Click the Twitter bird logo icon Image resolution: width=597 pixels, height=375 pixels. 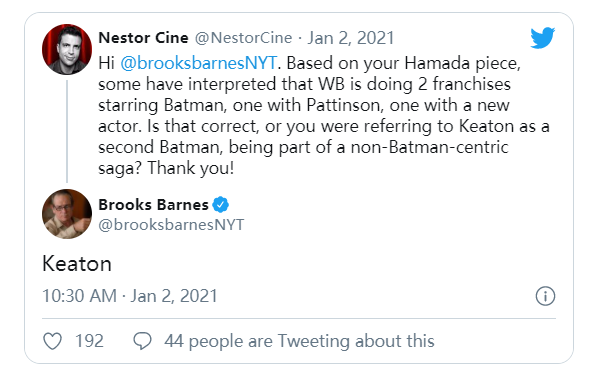click(543, 38)
